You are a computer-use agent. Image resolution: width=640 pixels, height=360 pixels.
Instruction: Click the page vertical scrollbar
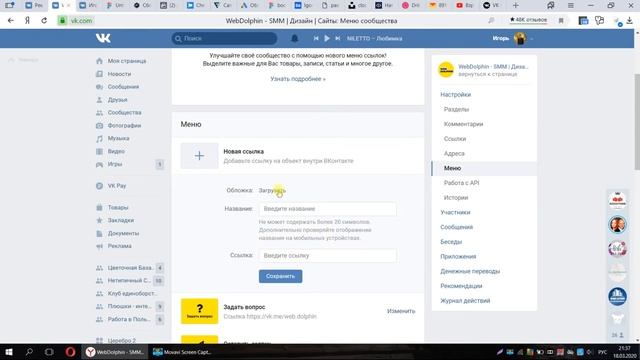coord(637,122)
